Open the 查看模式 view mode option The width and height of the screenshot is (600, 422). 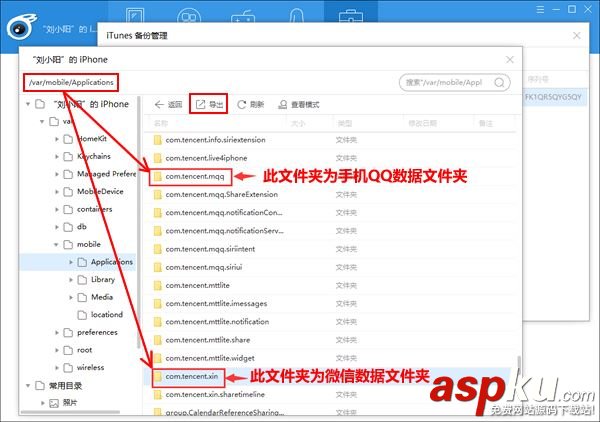click(x=299, y=104)
